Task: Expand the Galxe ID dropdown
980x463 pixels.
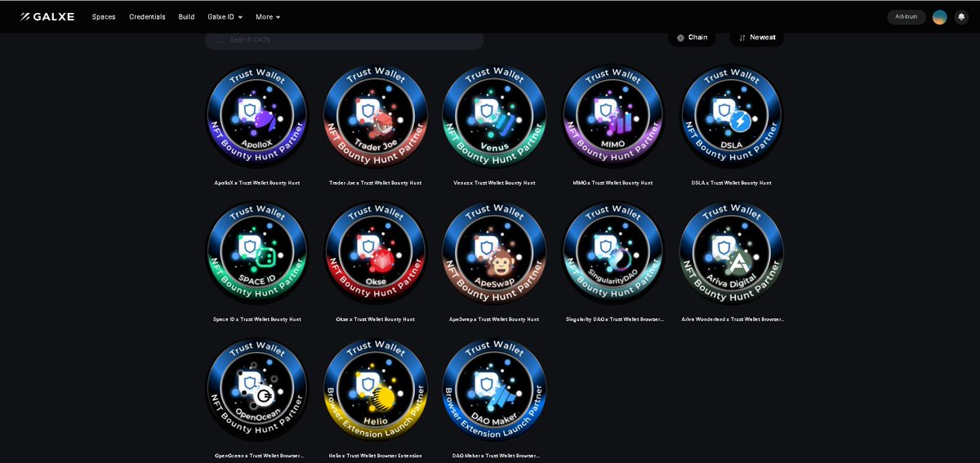Action: tap(225, 16)
